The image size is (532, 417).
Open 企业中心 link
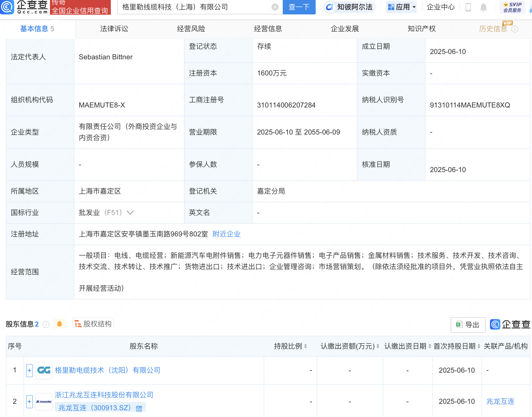(441, 7)
